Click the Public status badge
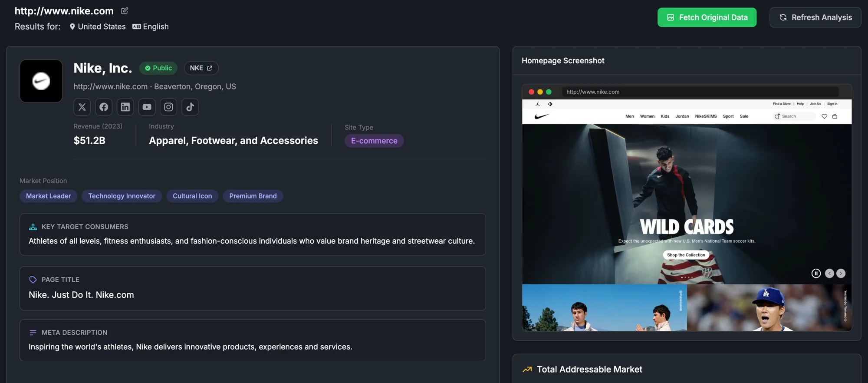 tap(158, 68)
